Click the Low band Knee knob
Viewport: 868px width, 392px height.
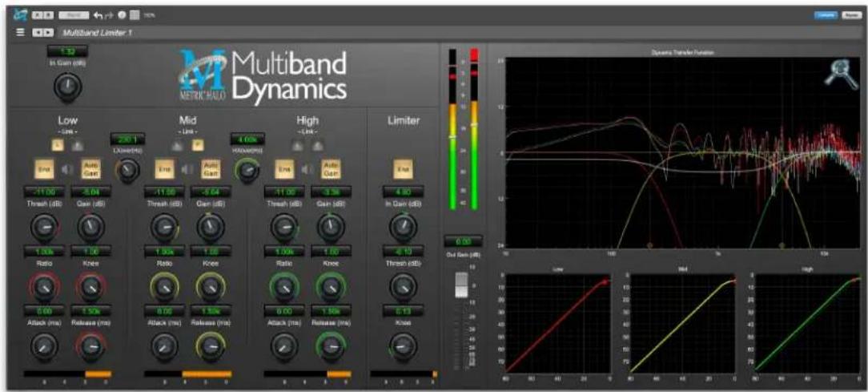click(x=89, y=286)
